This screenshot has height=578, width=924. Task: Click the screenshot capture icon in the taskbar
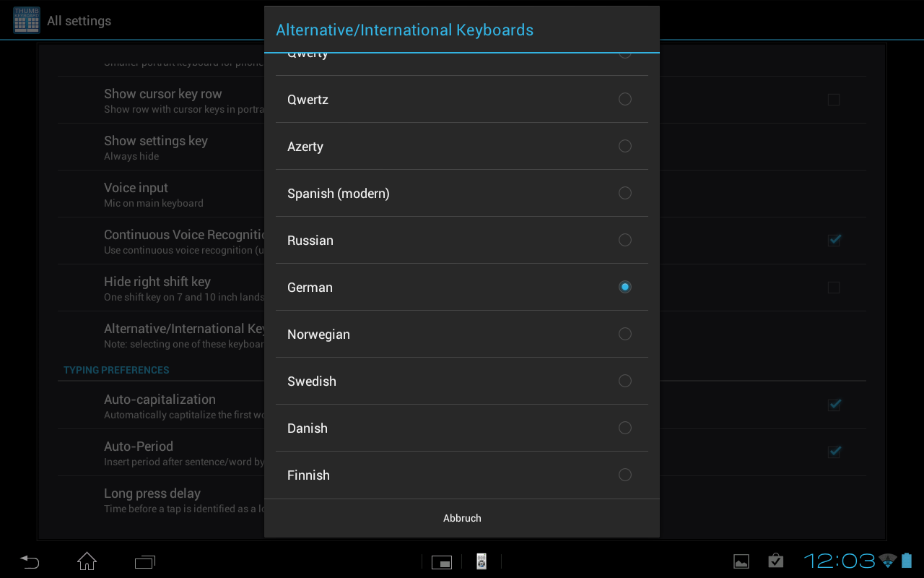point(442,561)
